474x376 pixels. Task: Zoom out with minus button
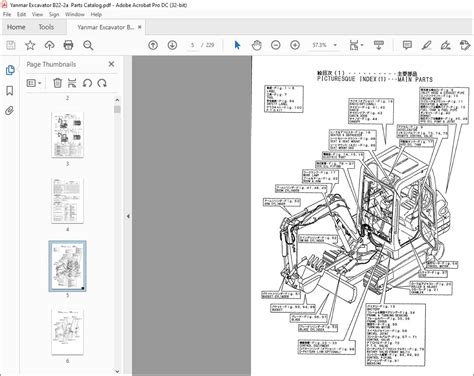(276, 45)
